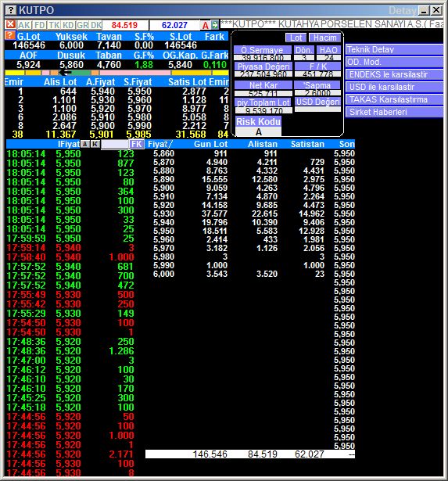
Task: Open Teknik Detay
Action: point(394,49)
